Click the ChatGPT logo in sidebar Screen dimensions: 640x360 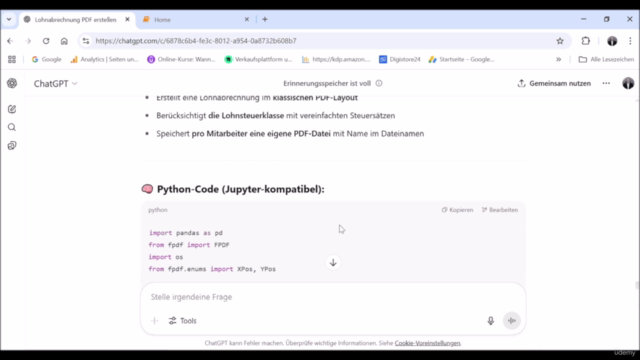tap(12, 83)
